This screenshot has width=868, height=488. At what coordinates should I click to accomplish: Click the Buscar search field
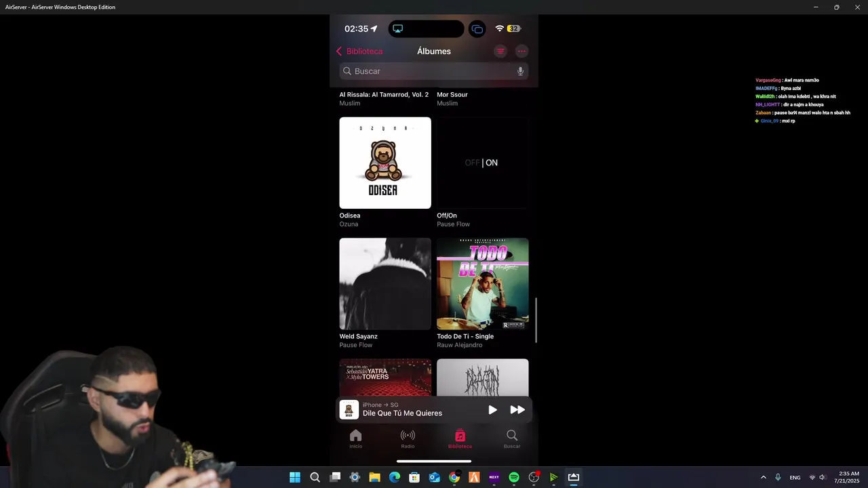tap(434, 71)
